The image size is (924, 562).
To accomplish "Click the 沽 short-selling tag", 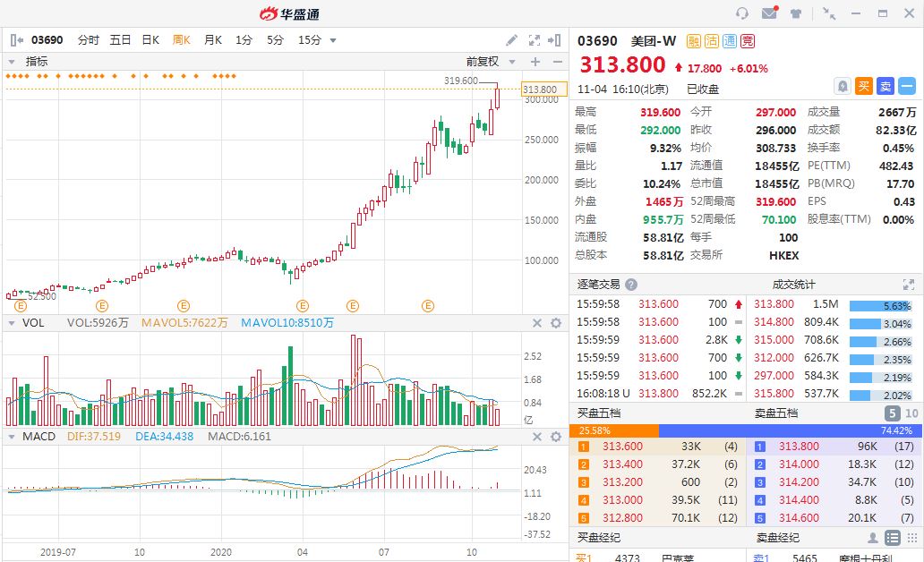I will pyautogui.click(x=712, y=40).
